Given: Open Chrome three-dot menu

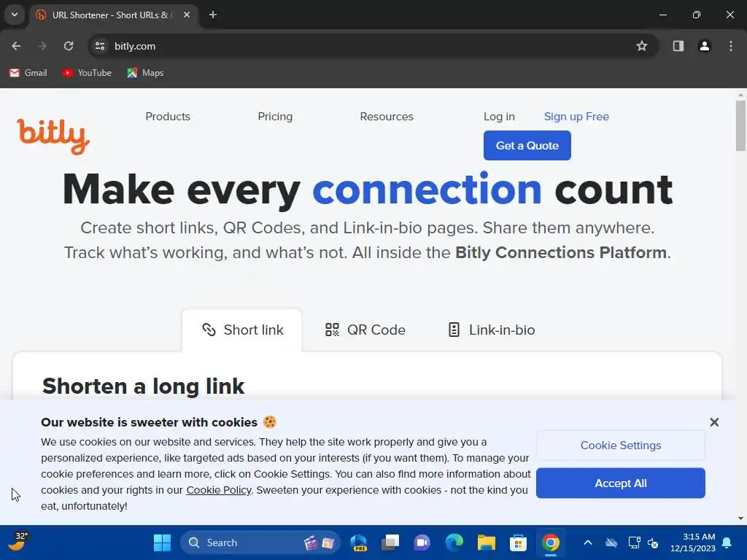Looking at the screenshot, I should [x=731, y=46].
